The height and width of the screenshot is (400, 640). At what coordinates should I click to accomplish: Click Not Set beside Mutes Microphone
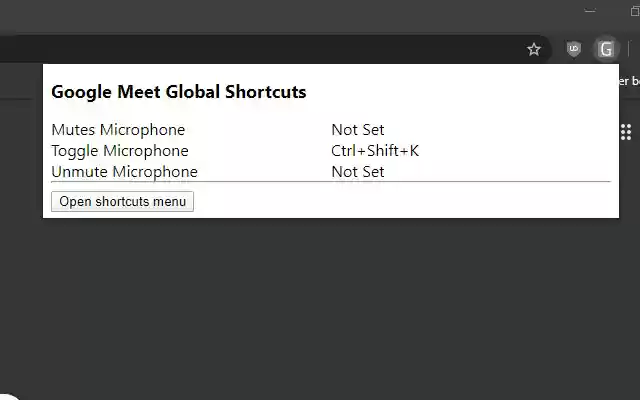[x=358, y=130]
